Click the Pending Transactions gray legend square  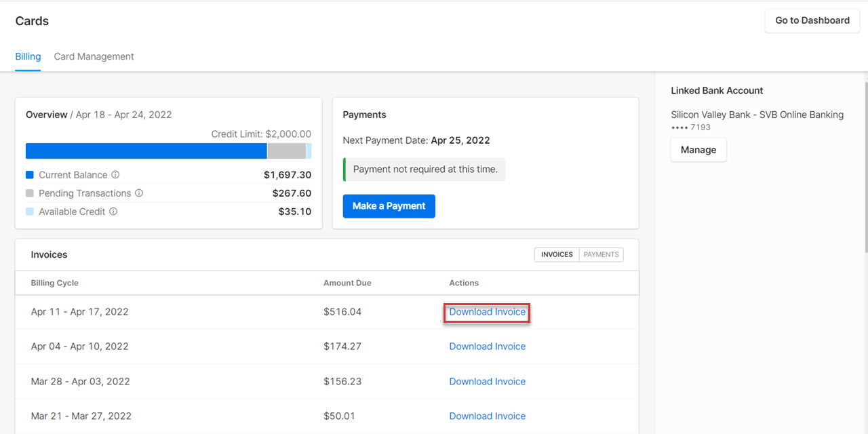coord(30,193)
